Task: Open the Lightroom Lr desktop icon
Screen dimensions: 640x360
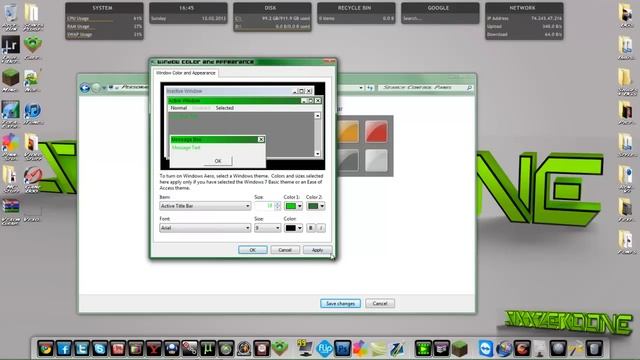Action: pos(11,45)
